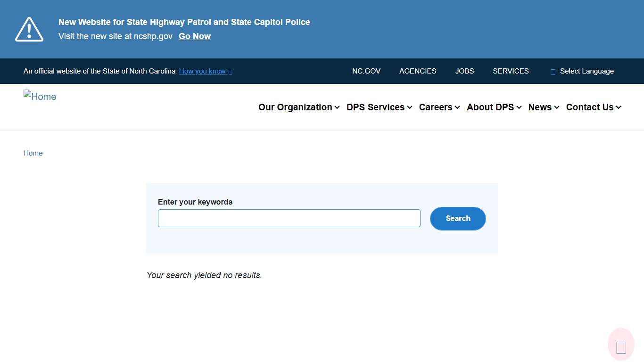The width and height of the screenshot is (644, 362).
Task: Select JOBS from the header bar
Action: [x=464, y=71]
